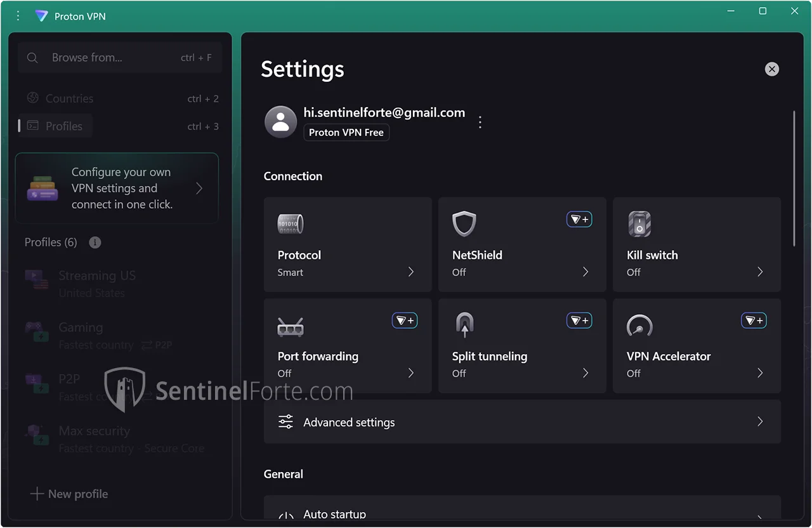Close the Settings panel
Image resolution: width=812 pixels, height=528 pixels.
(771, 69)
